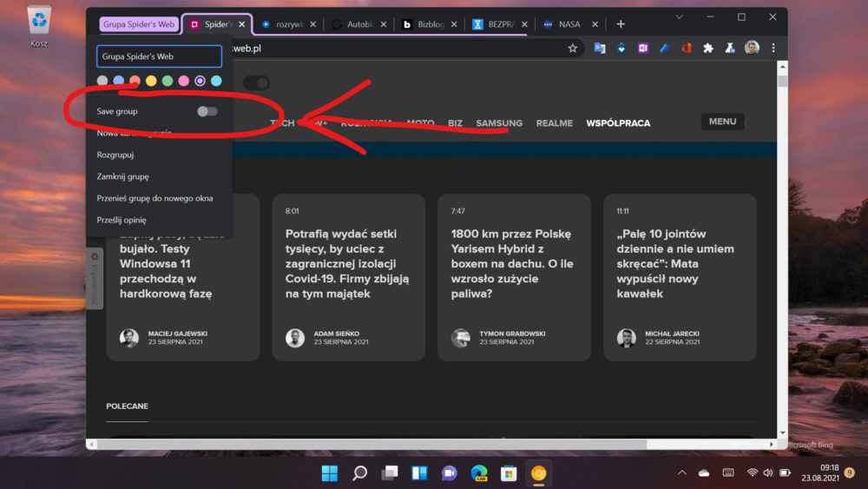868x489 pixels.
Task: Switch to the rozrywka tab
Action: [x=290, y=24]
